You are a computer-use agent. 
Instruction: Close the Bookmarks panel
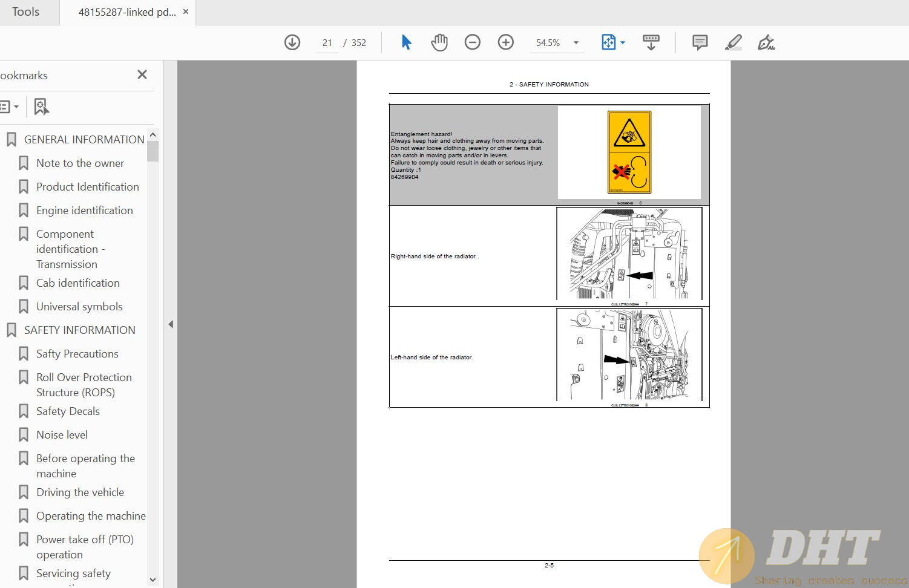(x=142, y=74)
